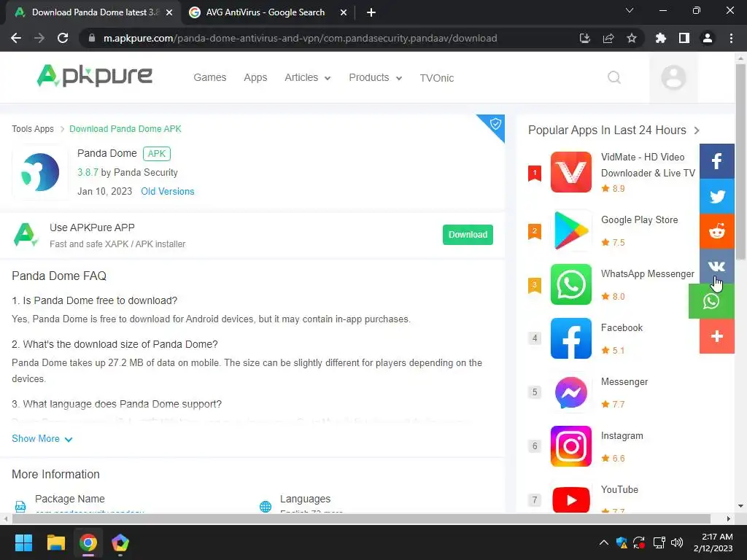Viewport: 747px width, 560px height.
Task: Open the site search magnifier icon
Action: 614,77
